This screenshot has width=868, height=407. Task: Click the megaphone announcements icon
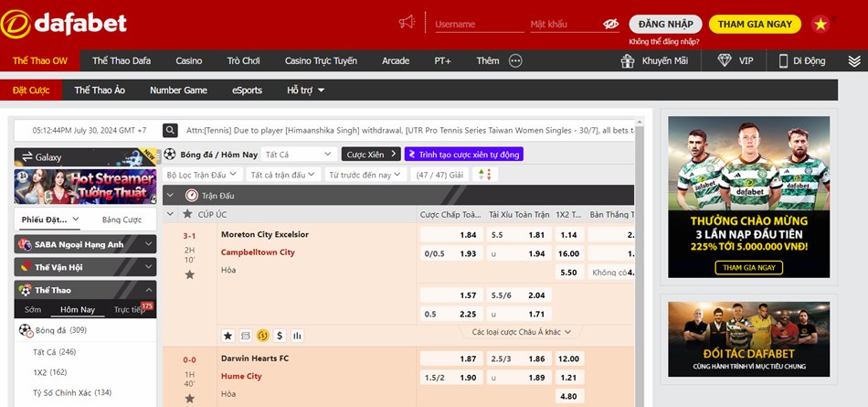[x=407, y=23]
